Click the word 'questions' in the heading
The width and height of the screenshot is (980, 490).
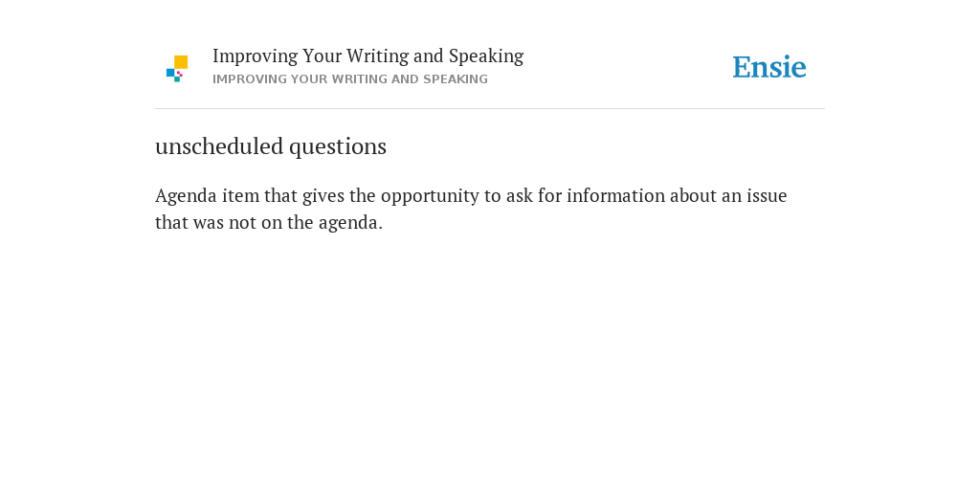338,146
